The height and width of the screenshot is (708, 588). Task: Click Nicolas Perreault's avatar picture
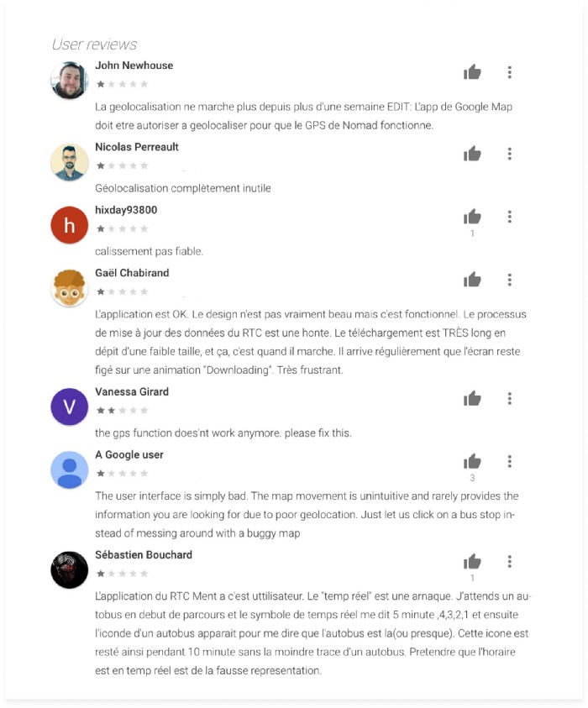click(x=69, y=162)
